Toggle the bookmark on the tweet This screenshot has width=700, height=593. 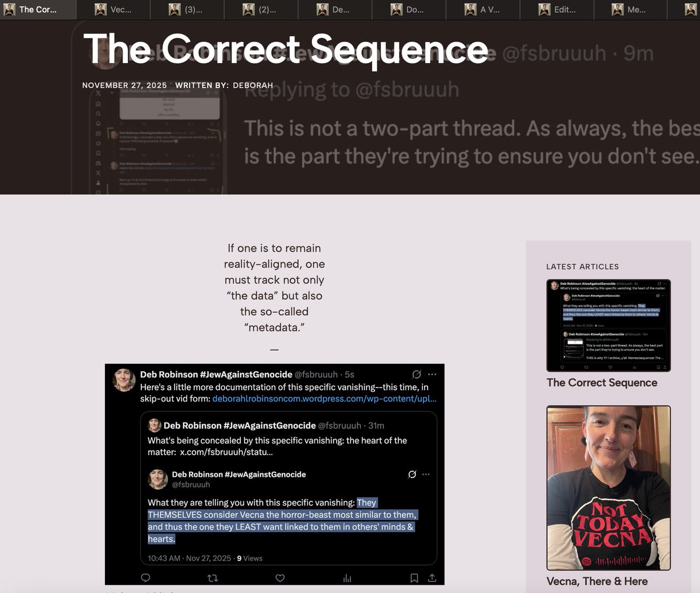click(x=414, y=578)
